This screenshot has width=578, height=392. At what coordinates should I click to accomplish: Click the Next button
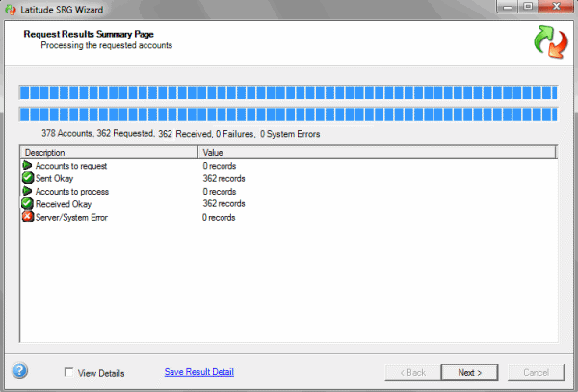[470, 373]
